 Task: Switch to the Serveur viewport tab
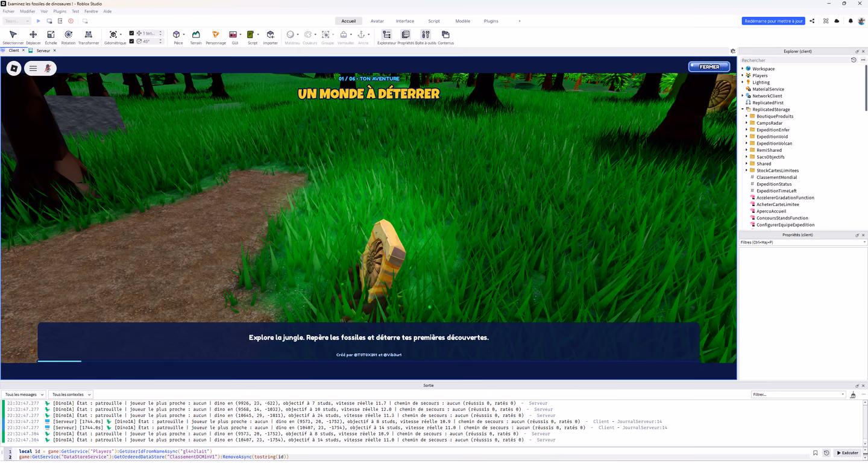click(43, 51)
